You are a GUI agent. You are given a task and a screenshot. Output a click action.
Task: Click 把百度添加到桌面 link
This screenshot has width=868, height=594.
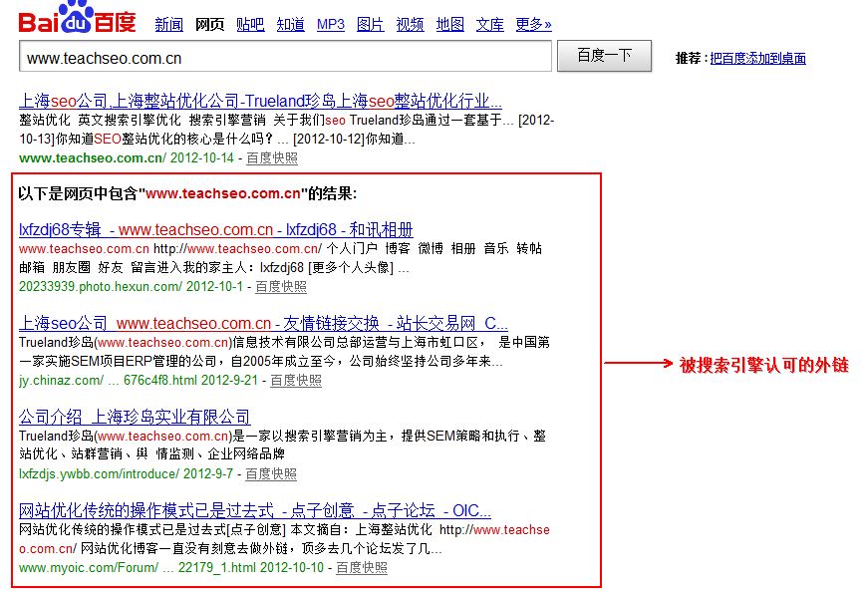tap(757, 59)
